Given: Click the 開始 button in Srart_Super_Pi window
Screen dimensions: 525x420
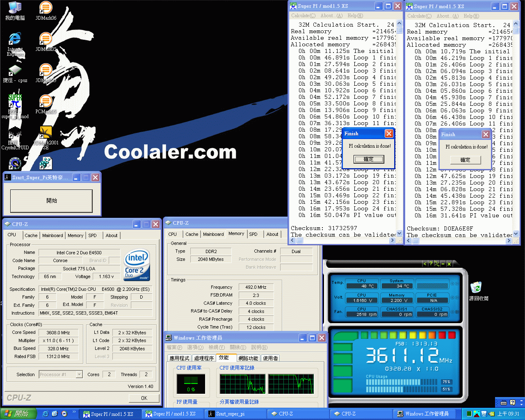Looking at the screenshot, I should [x=52, y=201].
